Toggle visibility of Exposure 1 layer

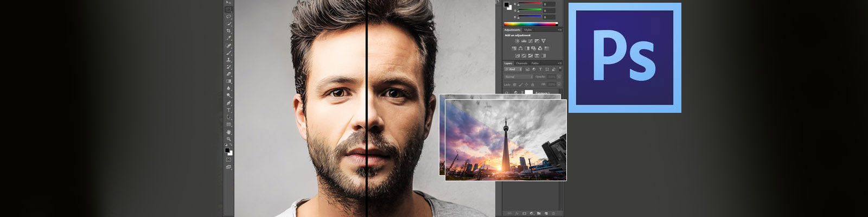click(507, 93)
